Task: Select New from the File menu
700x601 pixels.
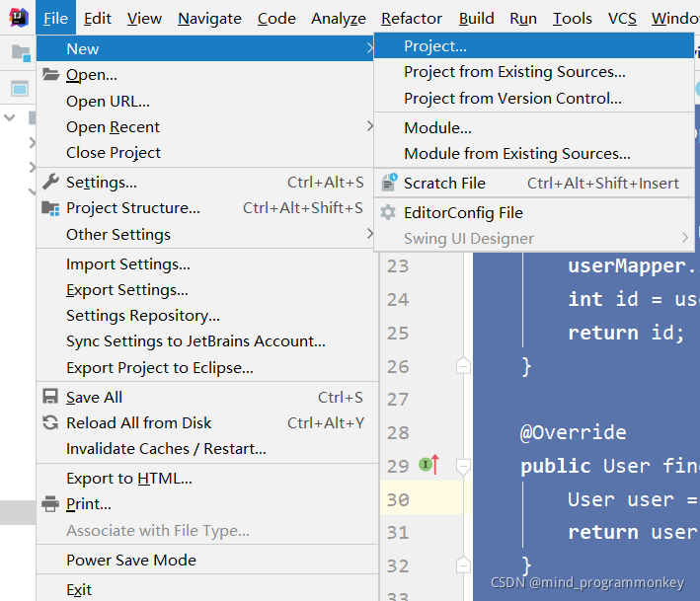Action: click(x=205, y=48)
